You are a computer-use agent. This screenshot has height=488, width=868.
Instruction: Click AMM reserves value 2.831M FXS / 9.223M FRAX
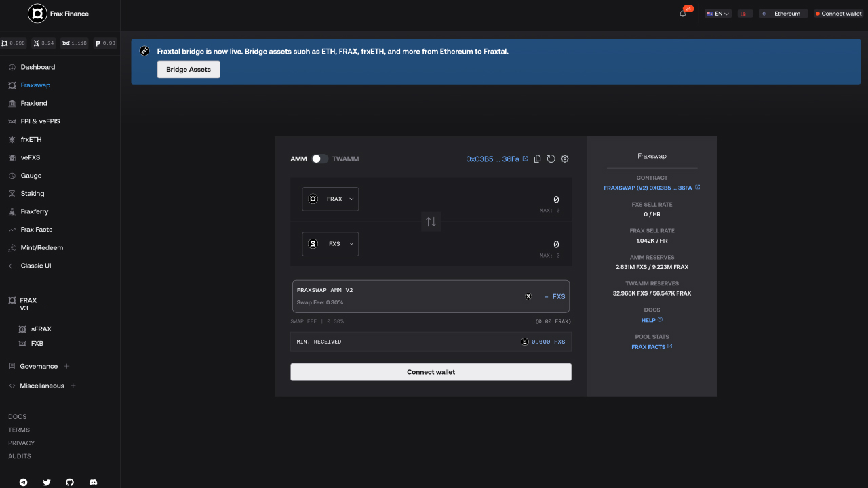pyautogui.click(x=652, y=267)
